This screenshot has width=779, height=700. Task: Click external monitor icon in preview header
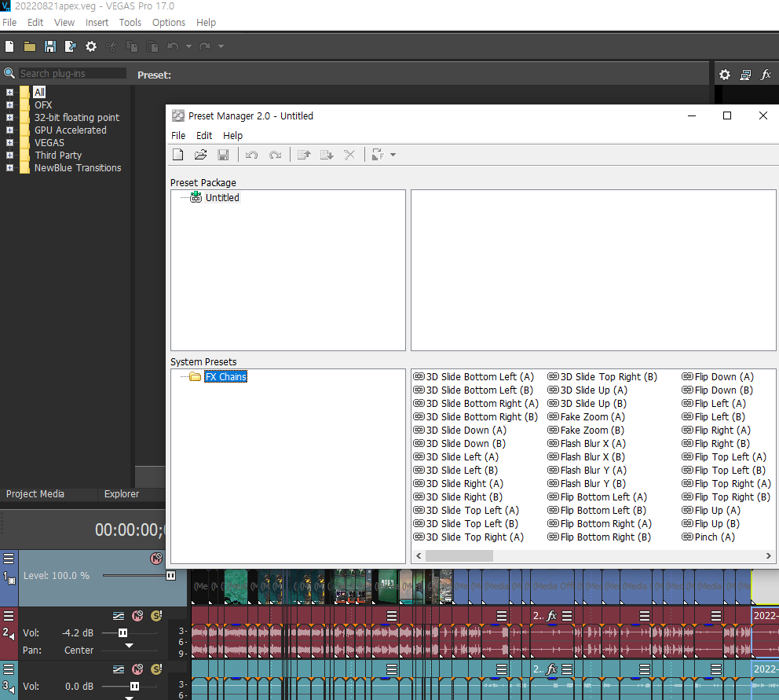745,75
